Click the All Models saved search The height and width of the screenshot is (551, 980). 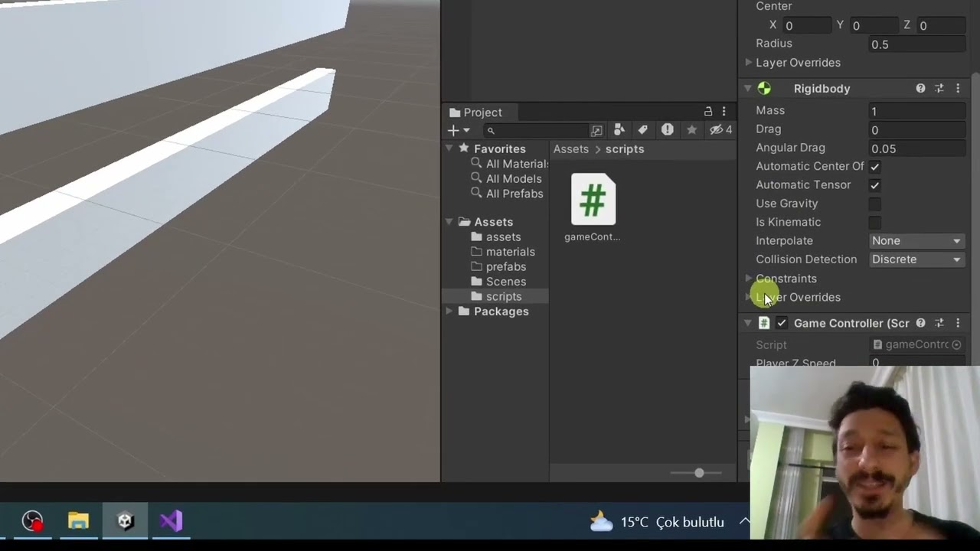[x=514, y=178]
